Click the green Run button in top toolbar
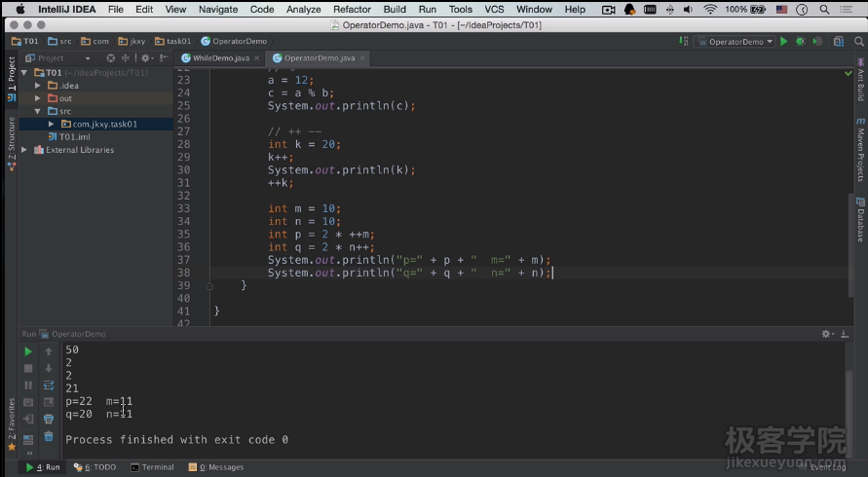The image size is (868, 477). 783,42
